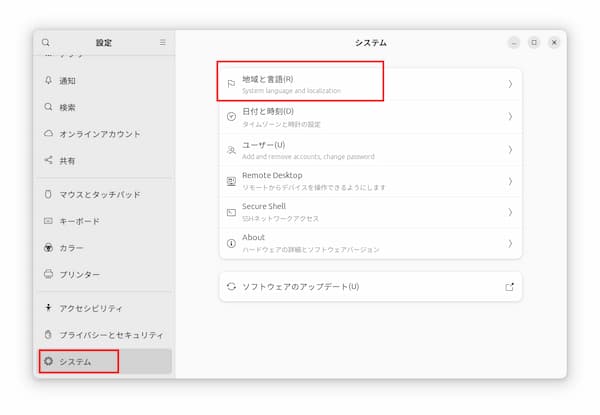600x415 pixels.
Task: Select システム in the sidebar
Action: [x=105, y=361]
